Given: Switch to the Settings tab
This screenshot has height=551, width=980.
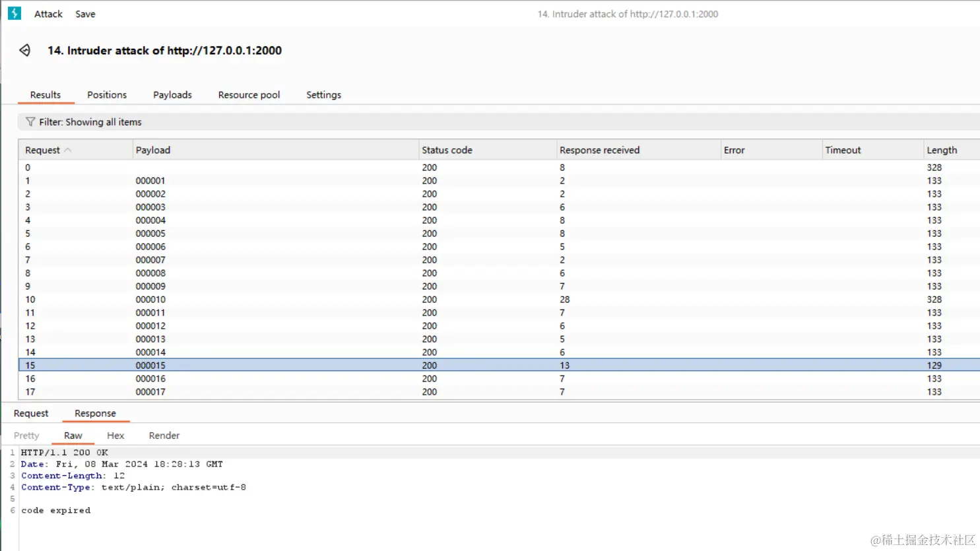Looking at the screenshot, I should [x=323, y=95].
